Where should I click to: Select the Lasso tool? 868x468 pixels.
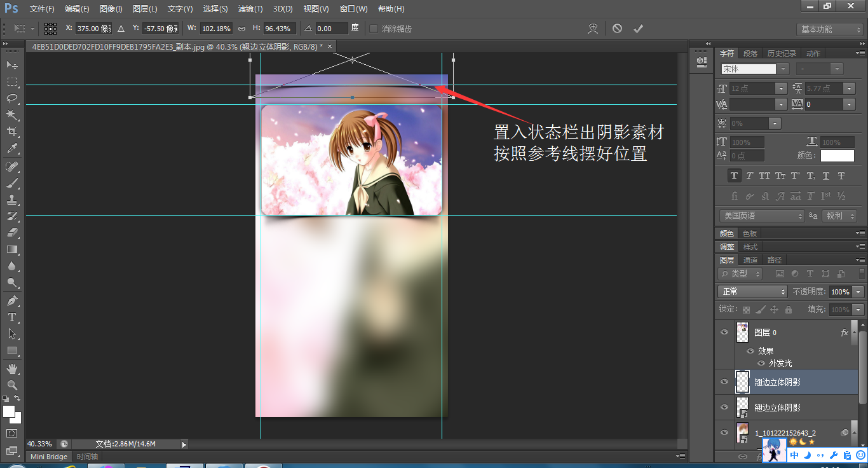coord(12,98)
